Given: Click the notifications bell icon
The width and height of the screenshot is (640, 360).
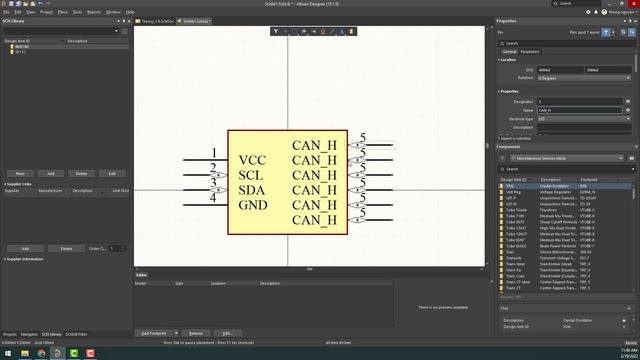Looking at the screenshot, I should click(x=596, y=12).
